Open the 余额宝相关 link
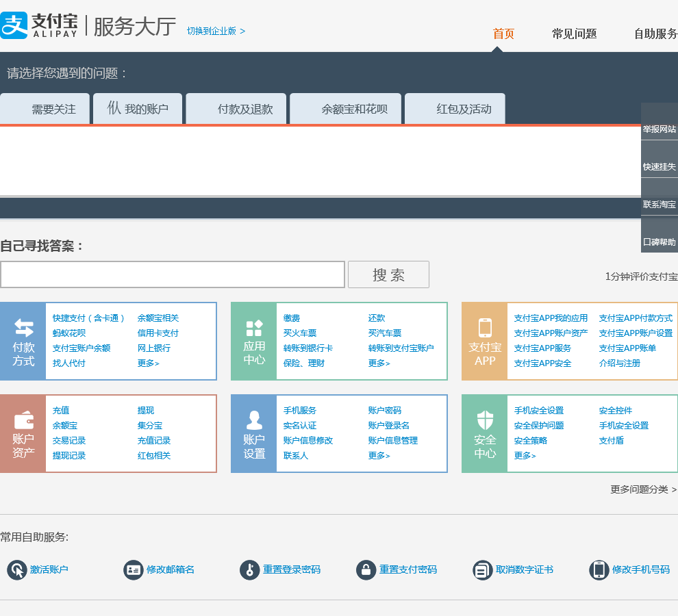The height and width of the screenshot is (616, 678). pyautogui.click(x=158, y=318)
